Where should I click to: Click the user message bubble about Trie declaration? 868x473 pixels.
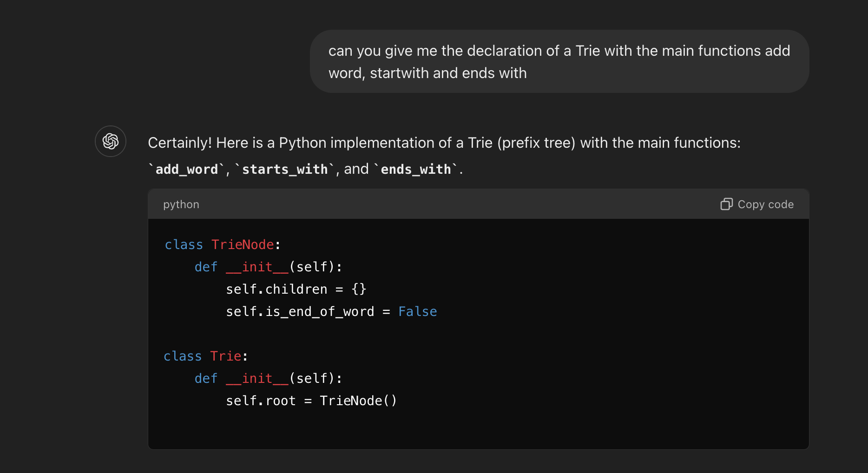[559, 61]
